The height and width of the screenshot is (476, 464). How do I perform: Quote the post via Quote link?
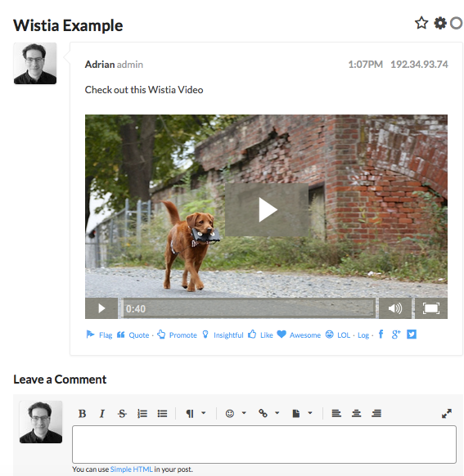pyautogui.click(x=139, y=335)
